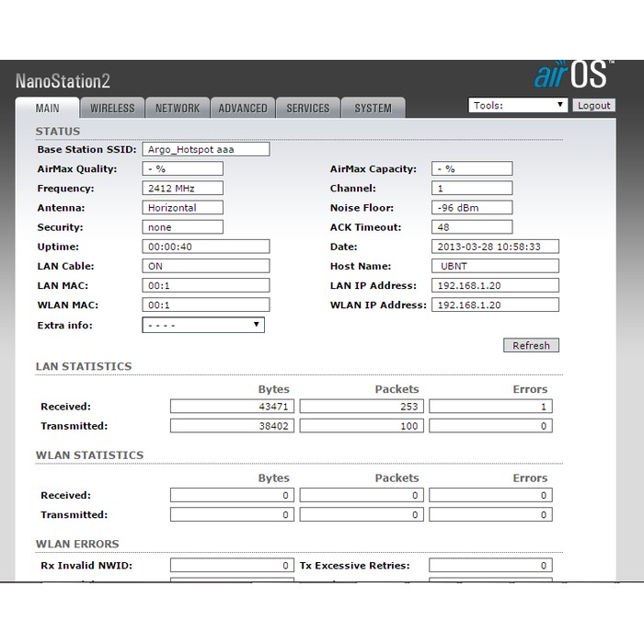Click LAN received errors value 1

tap(490, 407)
